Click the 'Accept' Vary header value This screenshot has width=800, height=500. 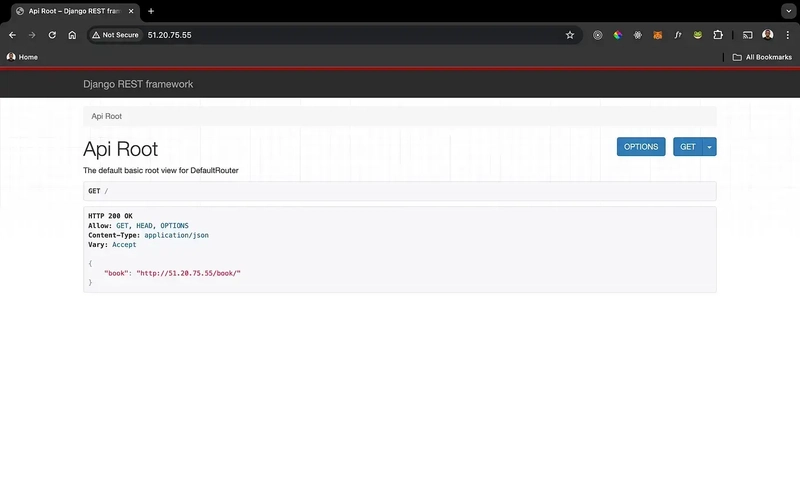pos(124,245)
